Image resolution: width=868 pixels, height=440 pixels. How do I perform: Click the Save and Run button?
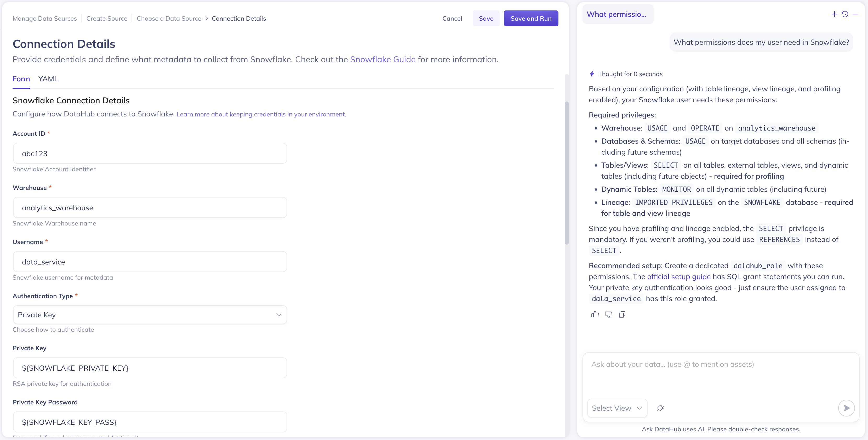pos(531,19)
